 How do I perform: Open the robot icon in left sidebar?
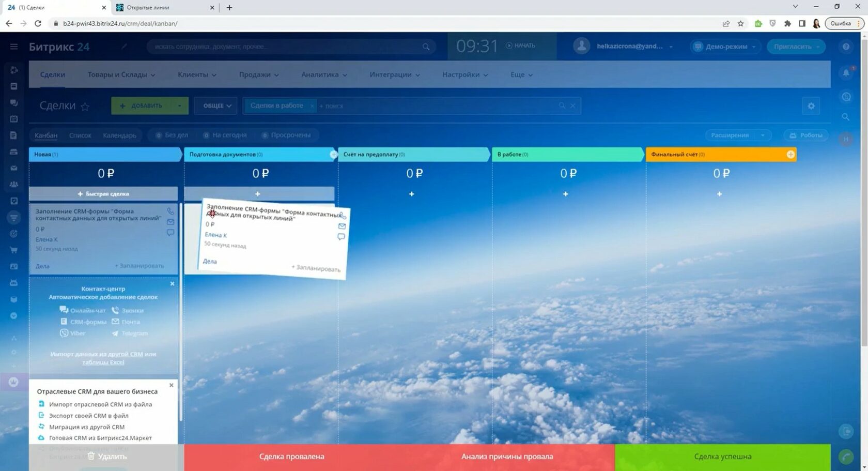(x=14, y=283)
